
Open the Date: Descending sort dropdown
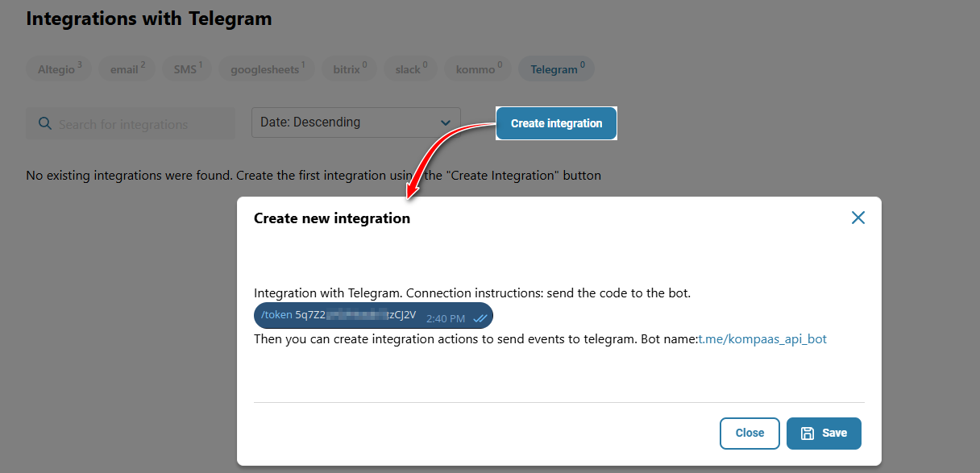pos(356,122)
